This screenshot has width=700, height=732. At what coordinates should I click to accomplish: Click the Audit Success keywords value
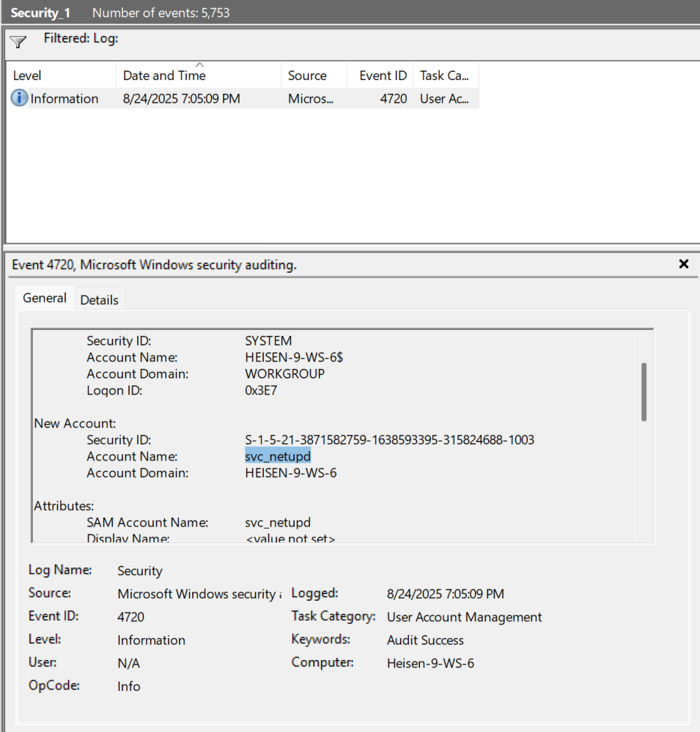(x=425, y=640)
